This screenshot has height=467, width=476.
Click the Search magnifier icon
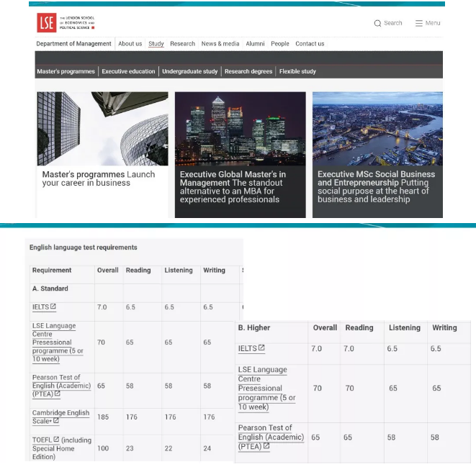coord(377,23)
